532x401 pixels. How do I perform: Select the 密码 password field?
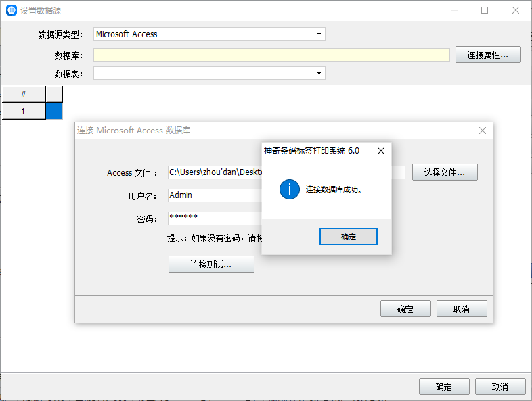coord(214,218)
